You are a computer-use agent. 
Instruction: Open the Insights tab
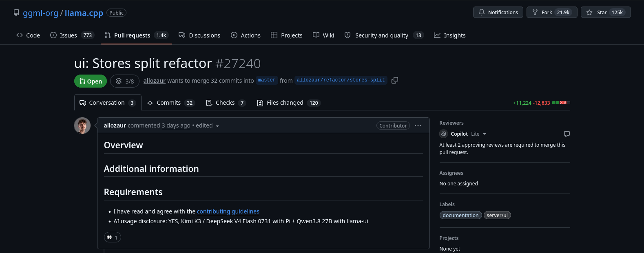pos(449,35)
